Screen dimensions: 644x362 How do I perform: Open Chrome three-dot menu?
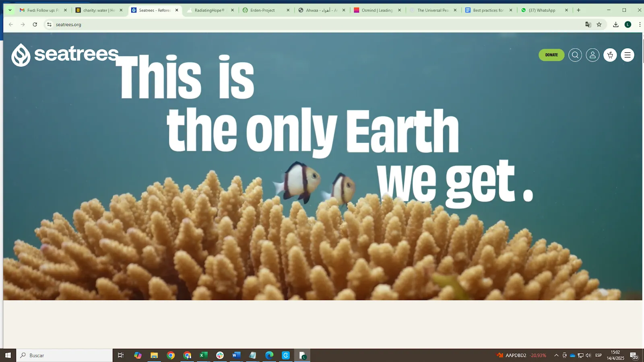[x=640, y=25]
